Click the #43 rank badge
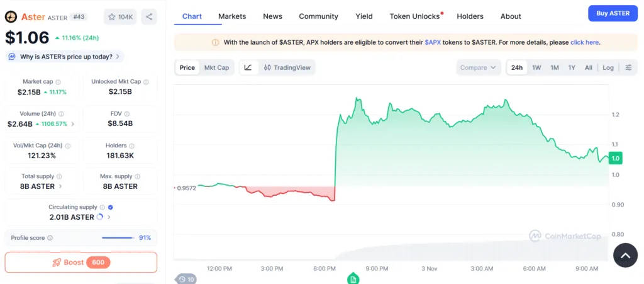The width and height of the screenshot is (644, 284). tap(78, 17)
